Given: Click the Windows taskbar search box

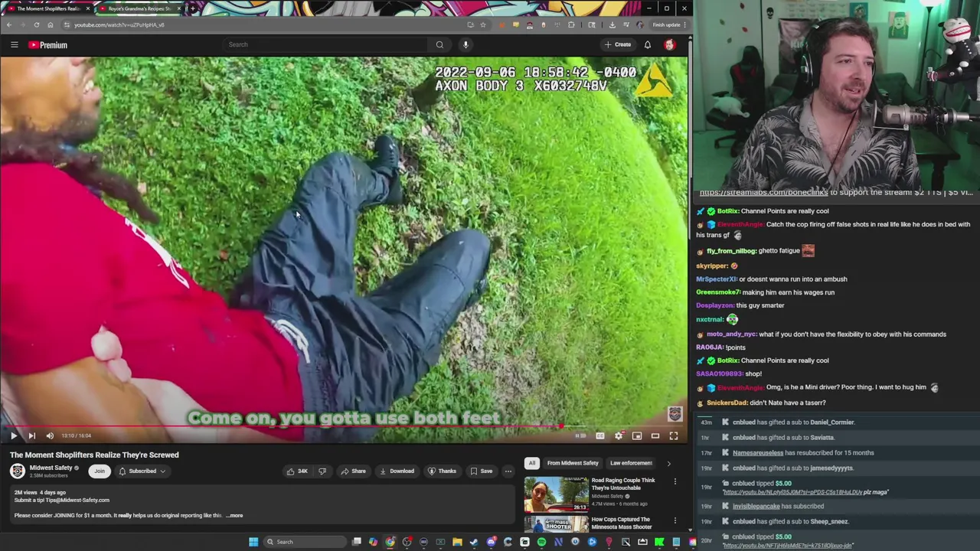Looking at the screenshot, I should pos(305,542).
